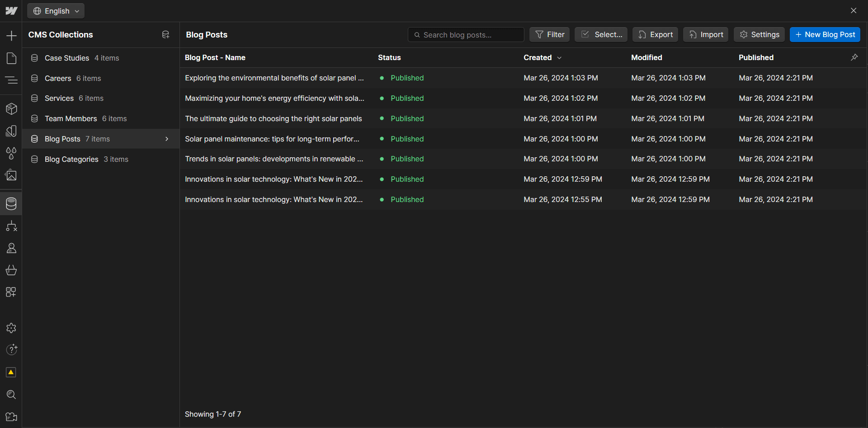The height and width of the screenshot is (428, 868).
Task: Open the Apps panel
Action: pyautogui.click(x=11, y=292)
